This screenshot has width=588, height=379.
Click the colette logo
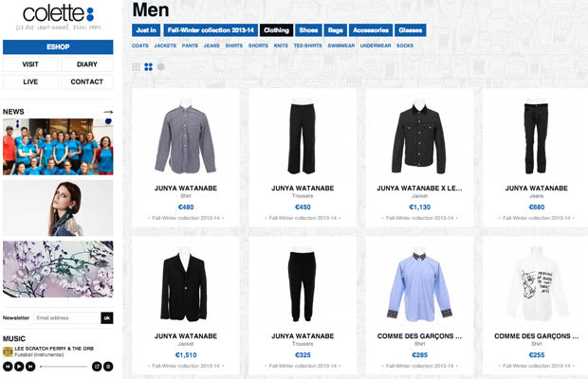[x=58, y=17]
